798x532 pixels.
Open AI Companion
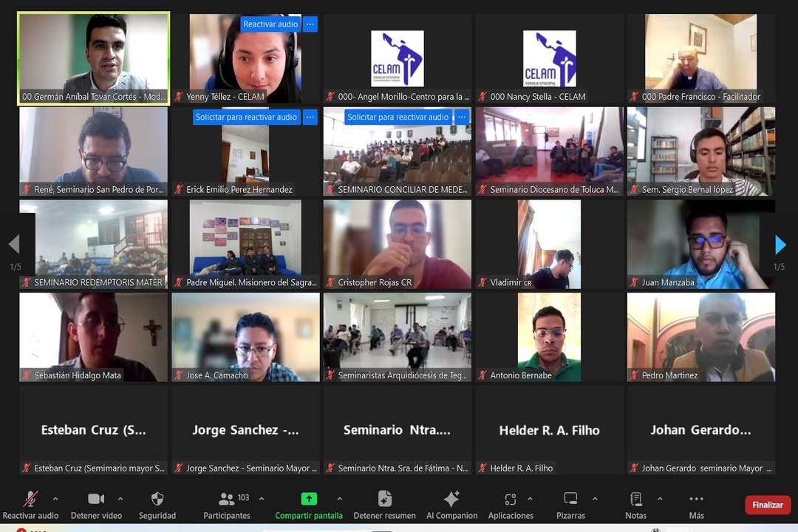[x=451, y=499]
